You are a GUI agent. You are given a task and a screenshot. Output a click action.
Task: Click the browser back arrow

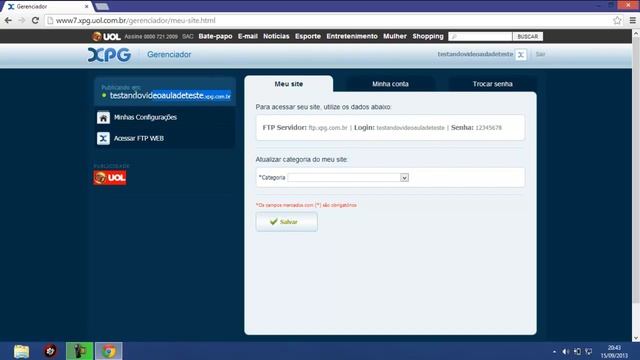pyautogui.click(x=8, y=20)
